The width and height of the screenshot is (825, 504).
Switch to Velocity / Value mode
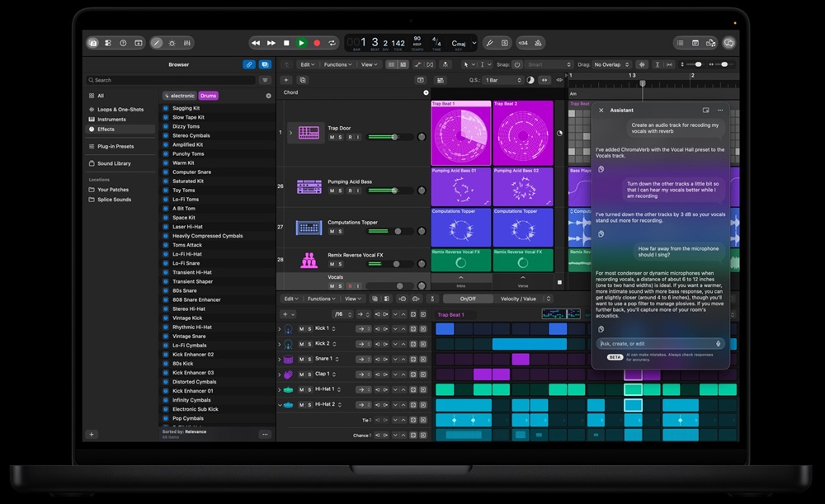pyautogui.click(x=518, y=299)
